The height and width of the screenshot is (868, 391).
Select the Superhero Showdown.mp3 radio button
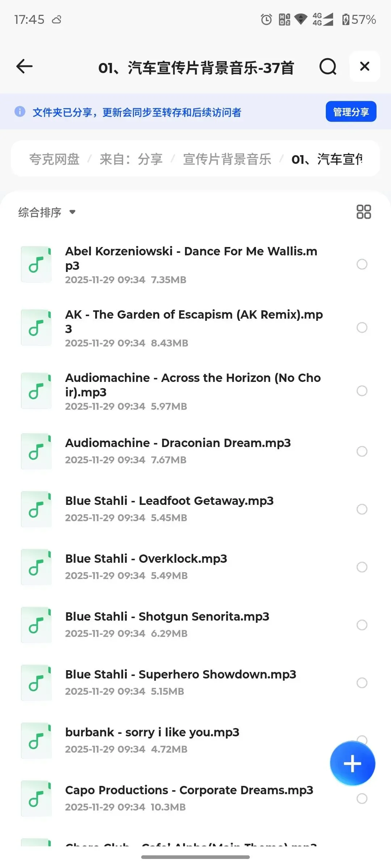(362, 683)
